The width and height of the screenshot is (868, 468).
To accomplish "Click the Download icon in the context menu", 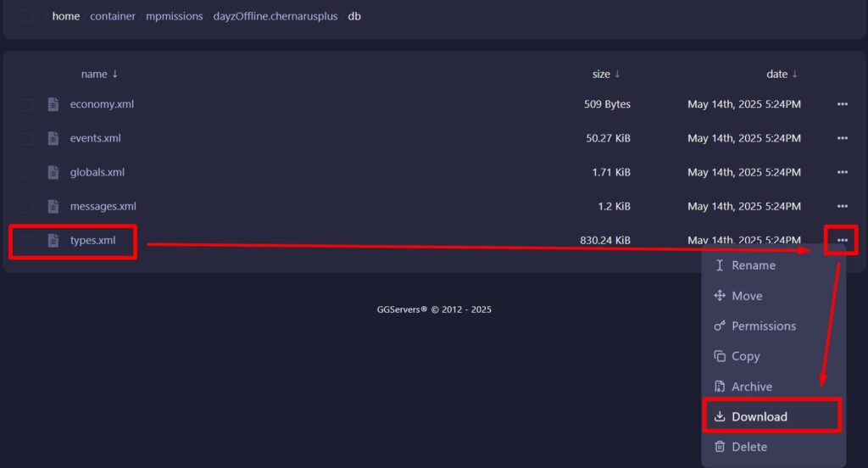I will 720,416.
